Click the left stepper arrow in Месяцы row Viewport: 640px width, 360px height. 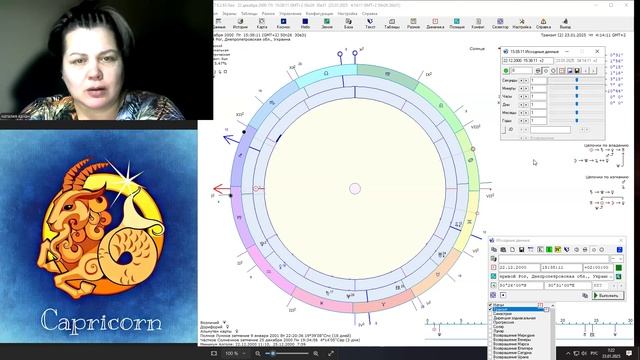pos(521,113)
